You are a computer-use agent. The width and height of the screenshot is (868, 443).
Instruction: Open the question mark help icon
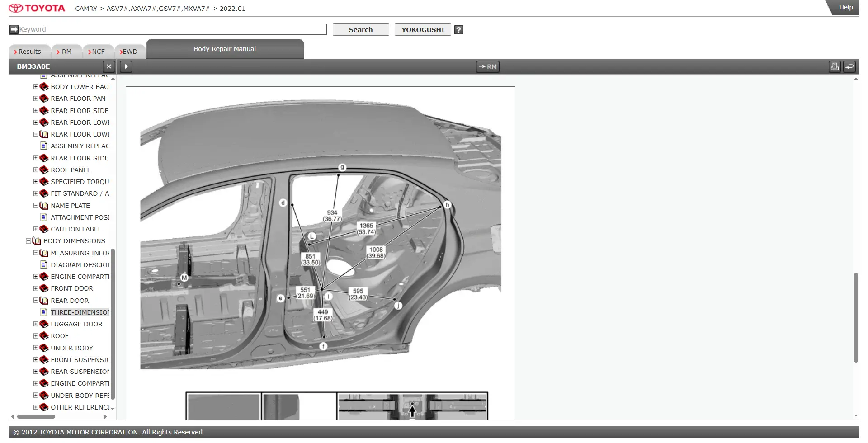(458, 30)
